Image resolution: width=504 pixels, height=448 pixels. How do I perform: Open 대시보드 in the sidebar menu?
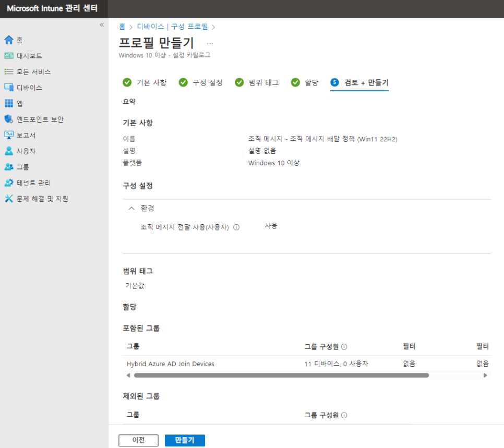(x=29, y=56)
